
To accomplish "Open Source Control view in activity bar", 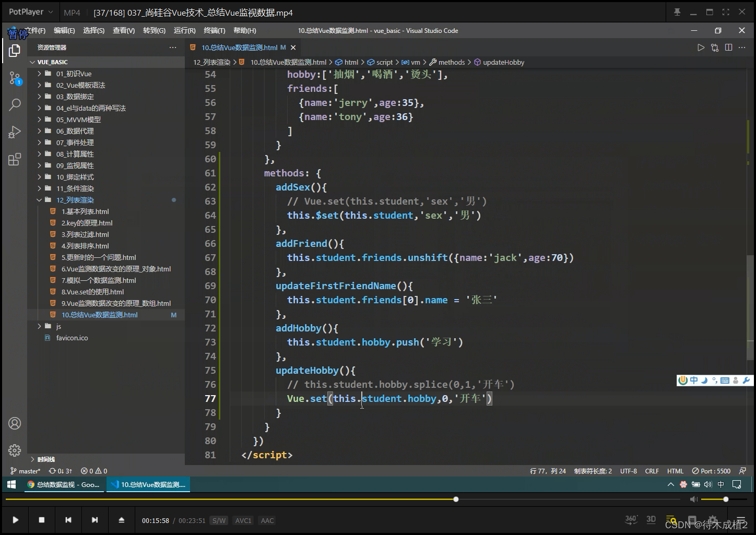I will [15, 78].
